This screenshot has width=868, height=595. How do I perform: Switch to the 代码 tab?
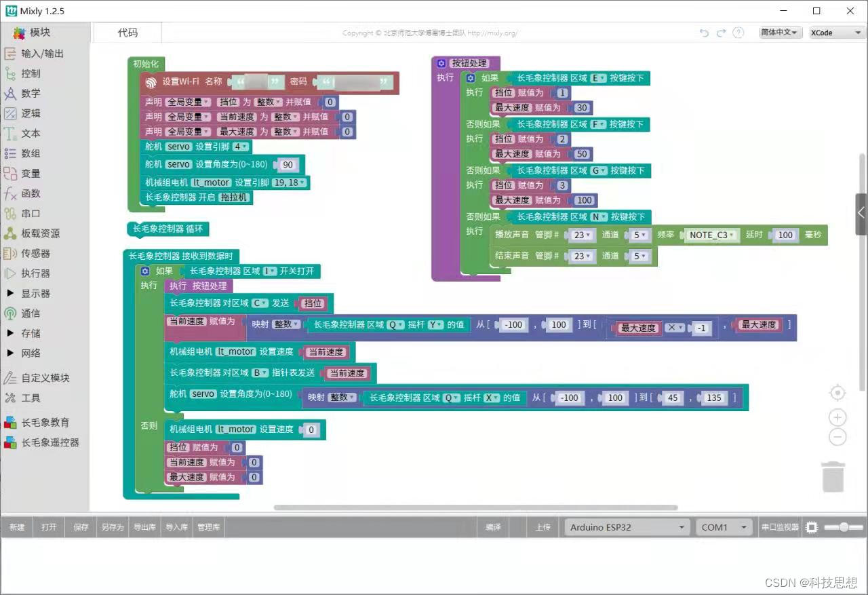tap(127, 33)
